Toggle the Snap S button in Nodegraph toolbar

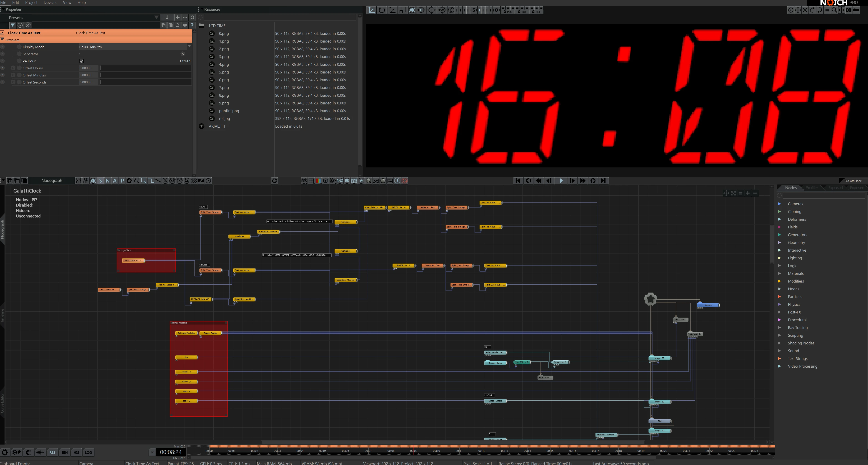click(x=100, y=181)
